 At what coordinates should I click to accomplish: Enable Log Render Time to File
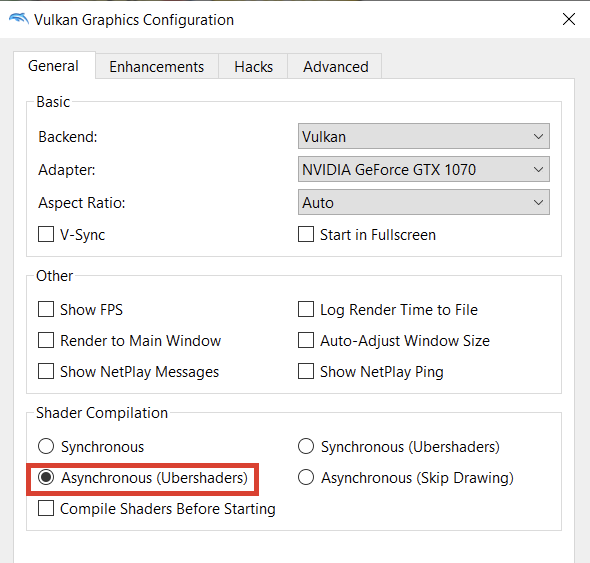(x=306, y=309)
